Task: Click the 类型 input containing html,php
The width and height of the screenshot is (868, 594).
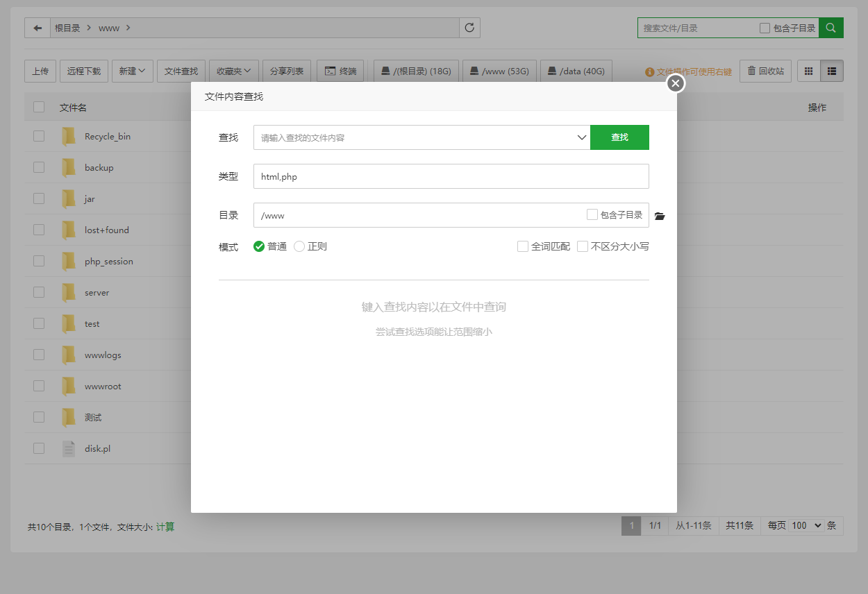Action: (x=451, y=176)
